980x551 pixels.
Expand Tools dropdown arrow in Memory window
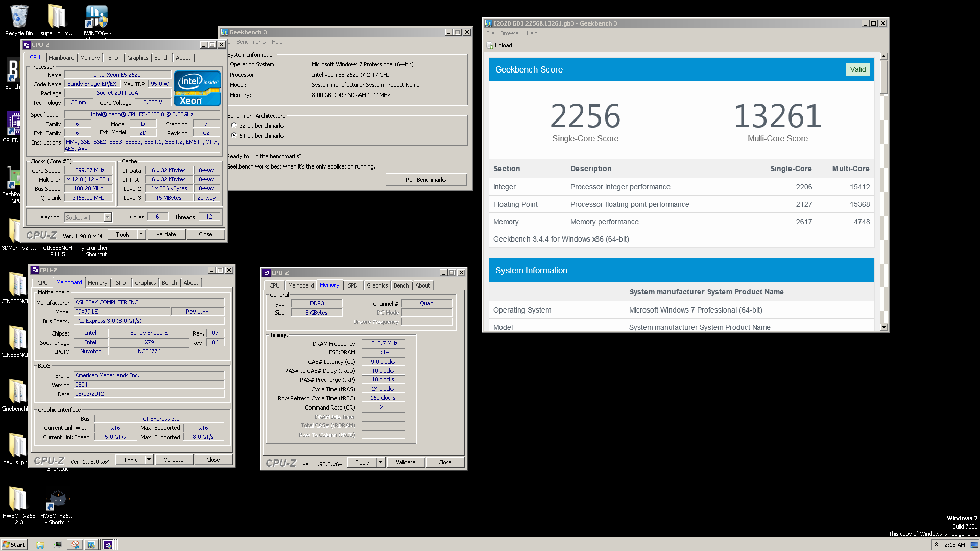[380, 463]
